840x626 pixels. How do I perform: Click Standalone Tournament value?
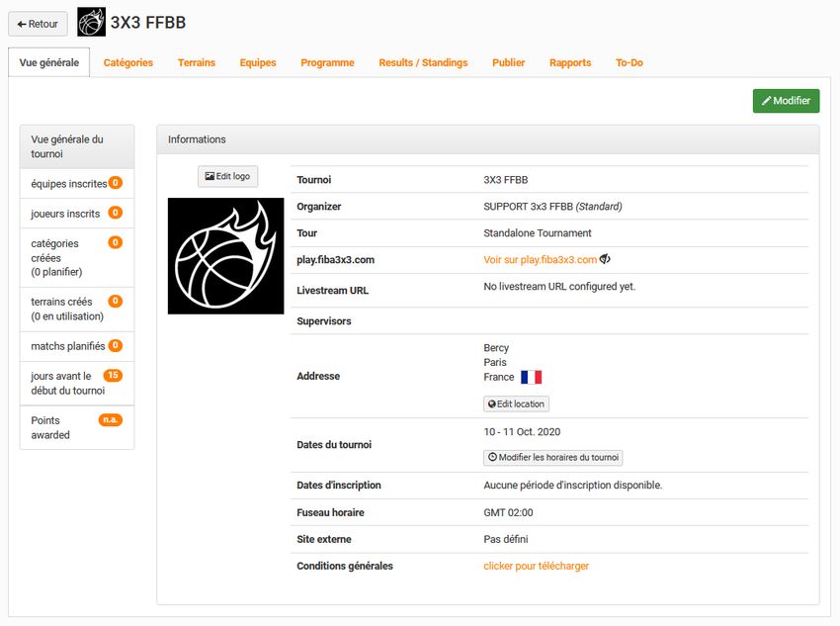pos(538,233)
